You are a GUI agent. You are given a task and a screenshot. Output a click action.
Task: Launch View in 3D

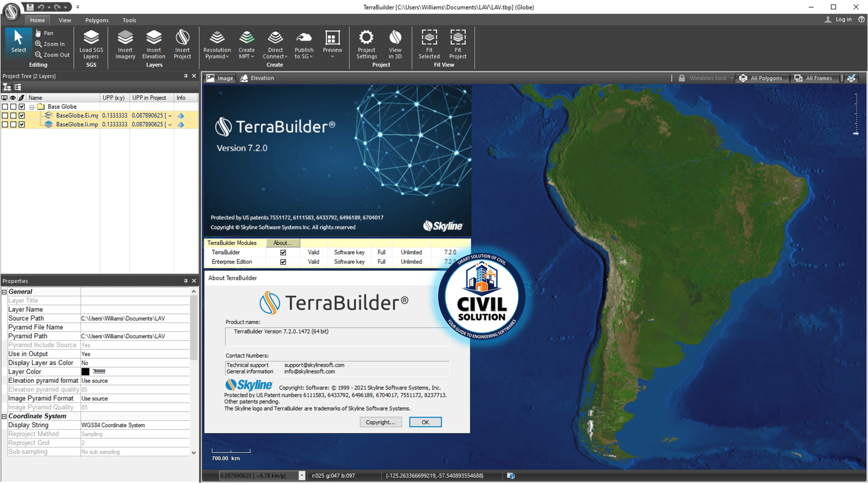click(x=395, y=45)
